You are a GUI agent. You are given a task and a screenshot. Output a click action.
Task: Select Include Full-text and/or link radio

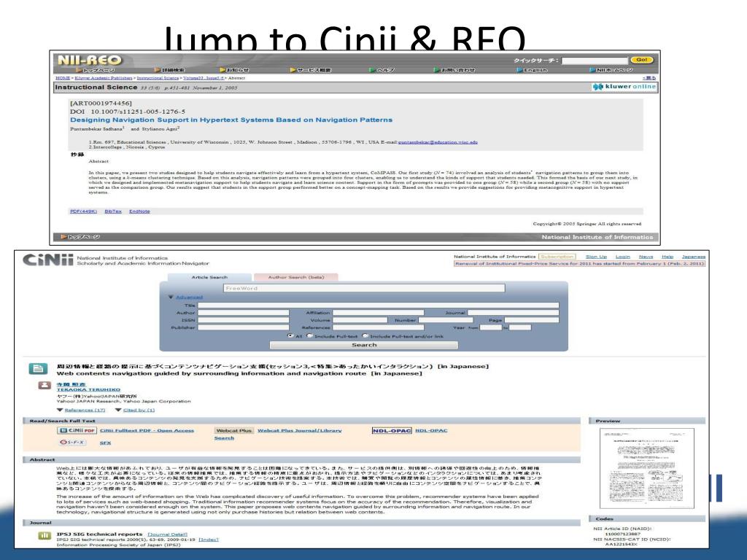pos(365,335)
